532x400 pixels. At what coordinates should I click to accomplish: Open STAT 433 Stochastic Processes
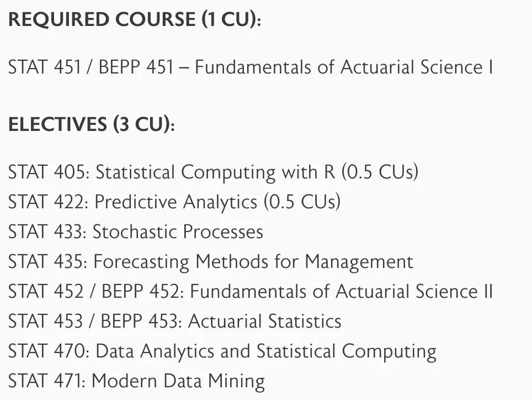click(135, 231)
